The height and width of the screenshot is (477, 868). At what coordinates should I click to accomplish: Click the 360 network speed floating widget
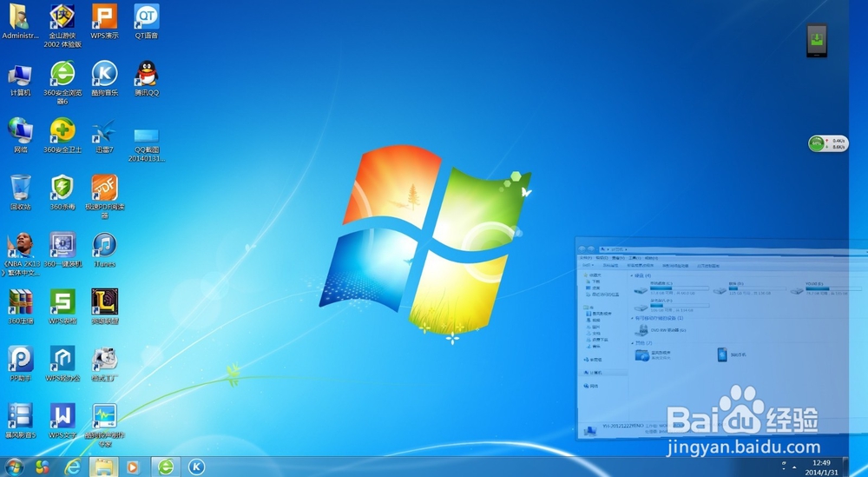[x=828, y=143]
